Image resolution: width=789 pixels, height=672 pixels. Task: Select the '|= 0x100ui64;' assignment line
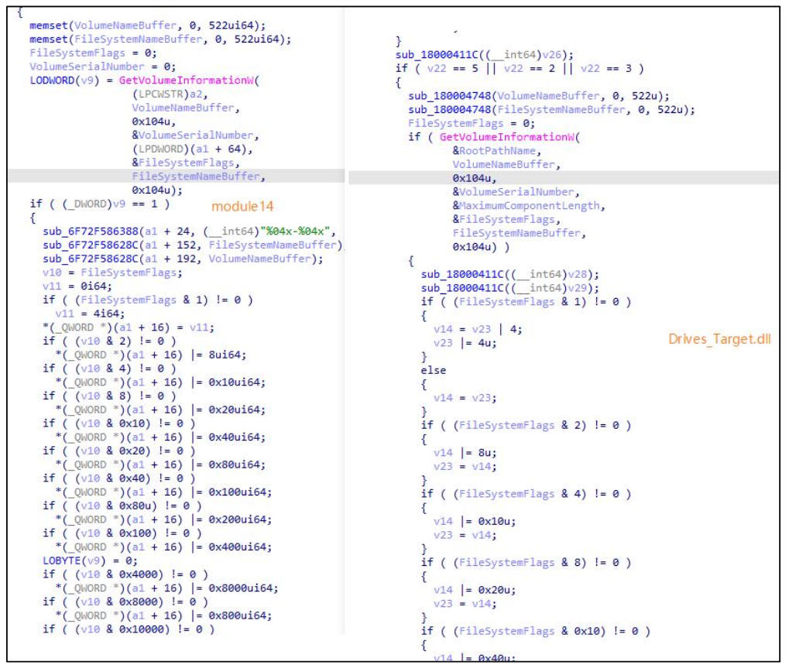pyautogui.click(x=163, y=492)
